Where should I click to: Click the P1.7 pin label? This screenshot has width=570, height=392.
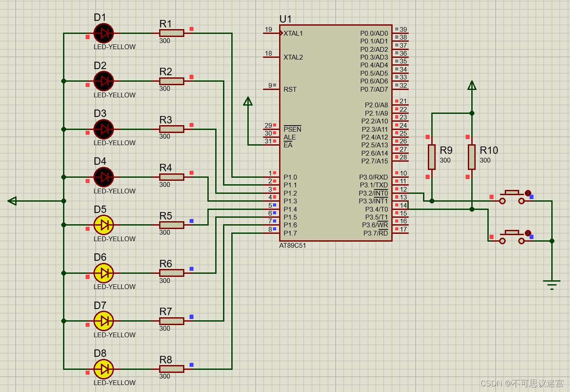(x=290, y=233)
